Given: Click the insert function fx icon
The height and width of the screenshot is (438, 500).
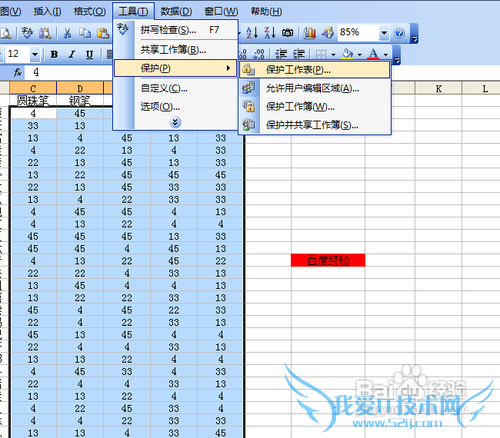Looking at the screenshot, I should [18, 72].
